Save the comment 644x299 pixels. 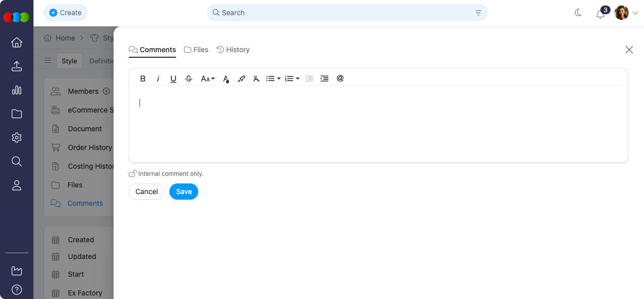(x=184, y=192)
